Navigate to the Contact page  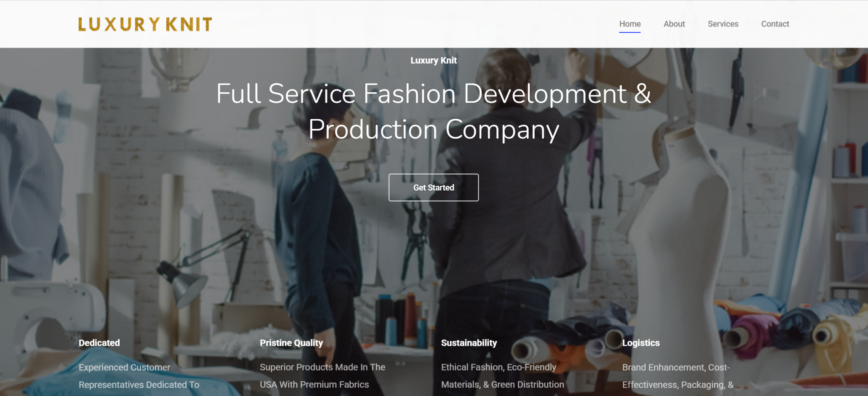point(775,24)
